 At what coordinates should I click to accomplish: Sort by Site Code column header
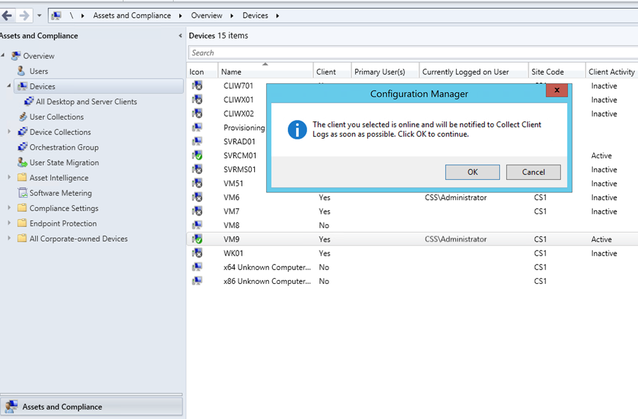click(557, 72)
